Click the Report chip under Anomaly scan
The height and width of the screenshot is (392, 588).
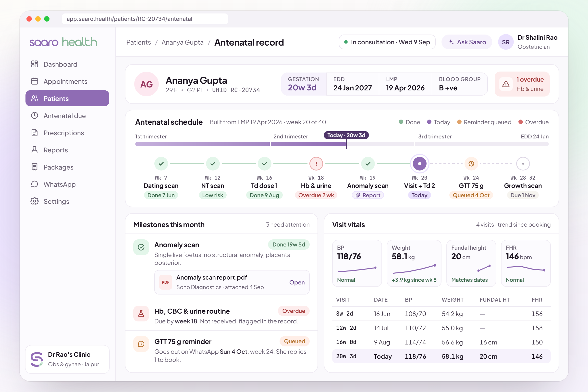(368, 195)
